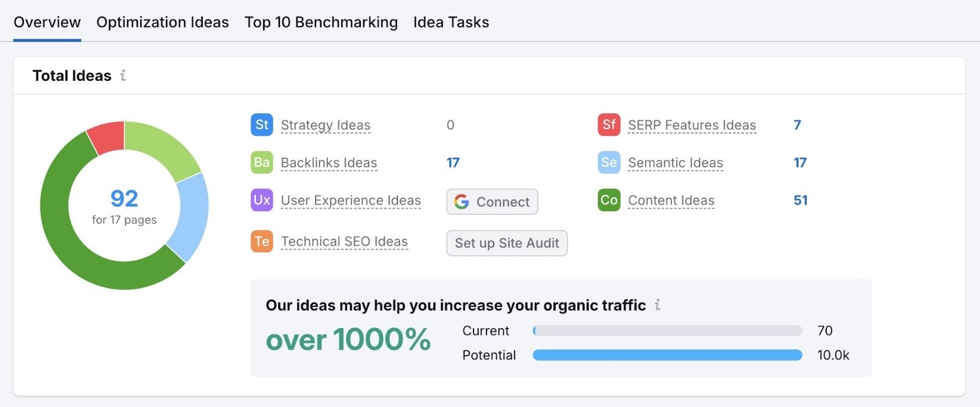Click the 92 total in the donut chart
980x407 pixels.
pyautogui.click(x=124, y=198)
